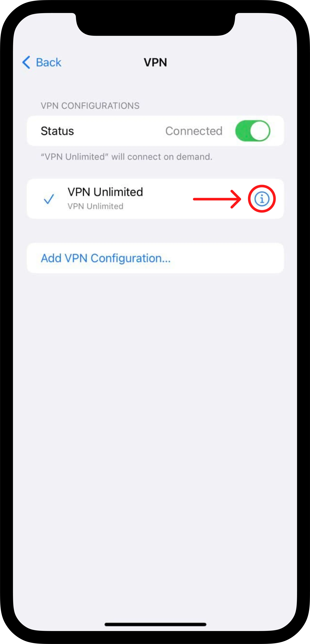Tap the blue back chevron arrow
Viewport: 310px width, 644px height.
coord(26,62)
